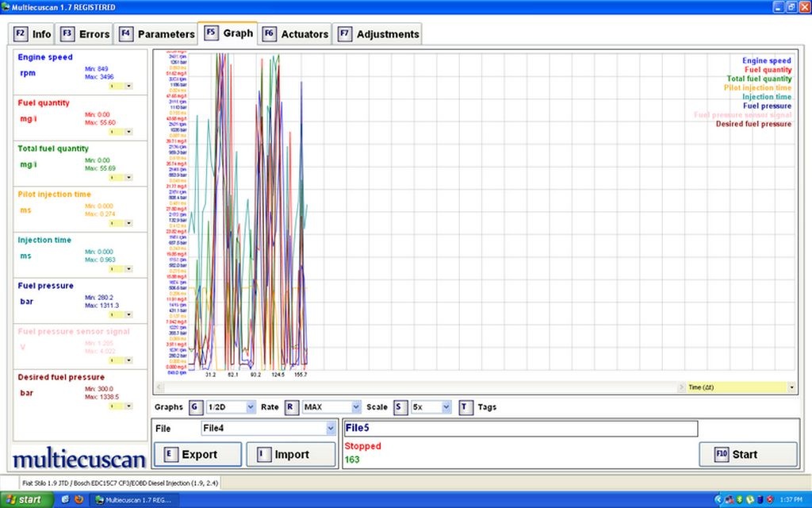
Task: Open Pilot injection time options dropdown
Action: coord(128,223)
